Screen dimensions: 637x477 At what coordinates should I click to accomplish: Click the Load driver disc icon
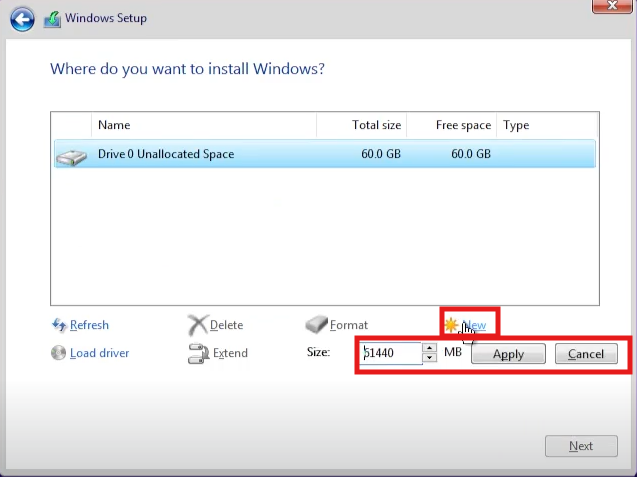pos(58,353)
